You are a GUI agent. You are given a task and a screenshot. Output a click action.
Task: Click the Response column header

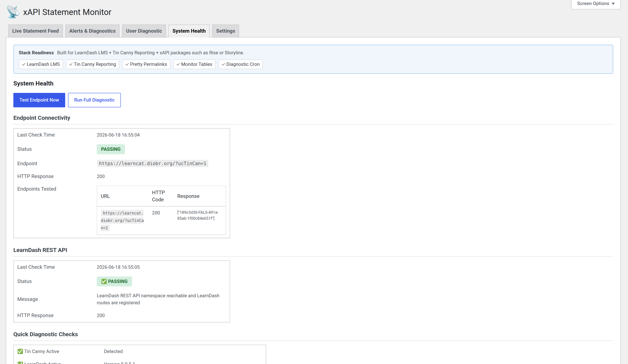click(x=188, y=196)
